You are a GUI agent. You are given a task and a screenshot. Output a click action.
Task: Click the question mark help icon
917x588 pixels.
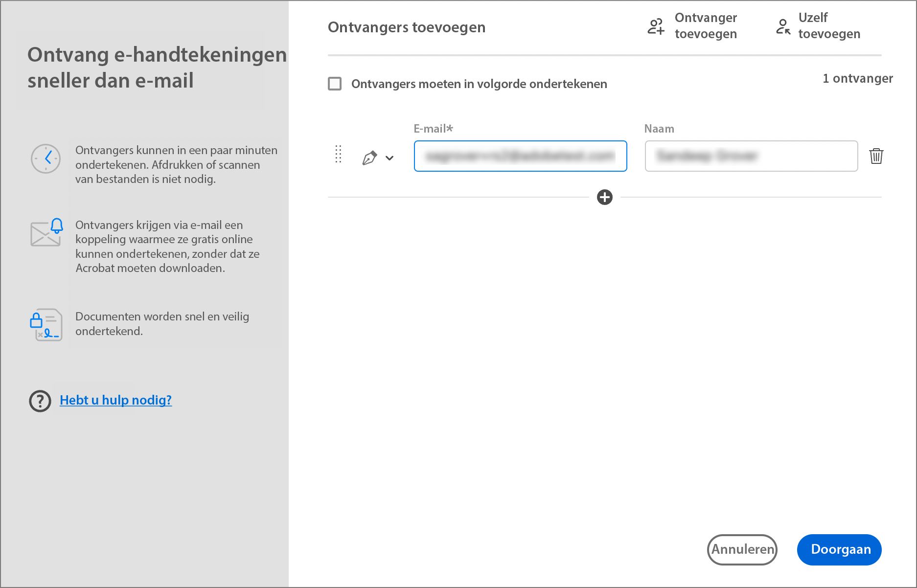point(40,402)
